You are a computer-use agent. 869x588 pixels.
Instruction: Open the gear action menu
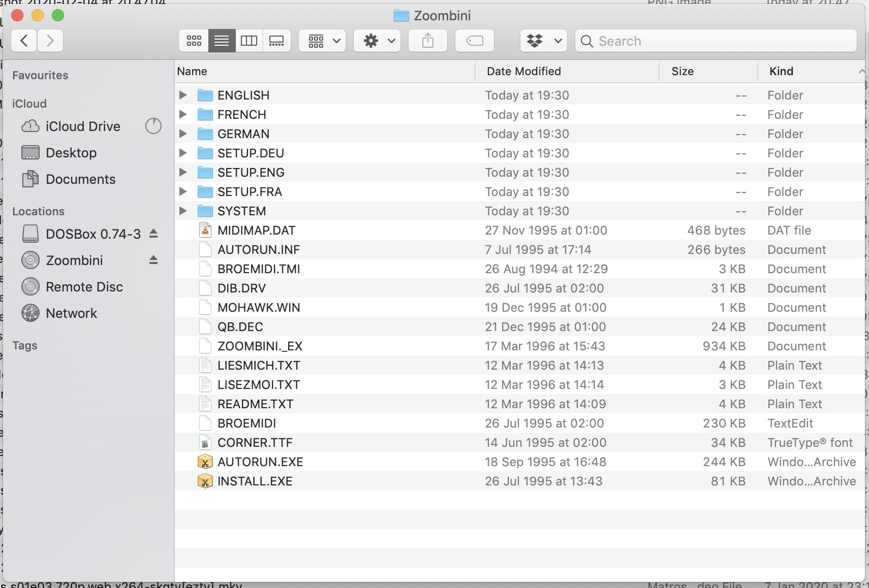[377, 41]
